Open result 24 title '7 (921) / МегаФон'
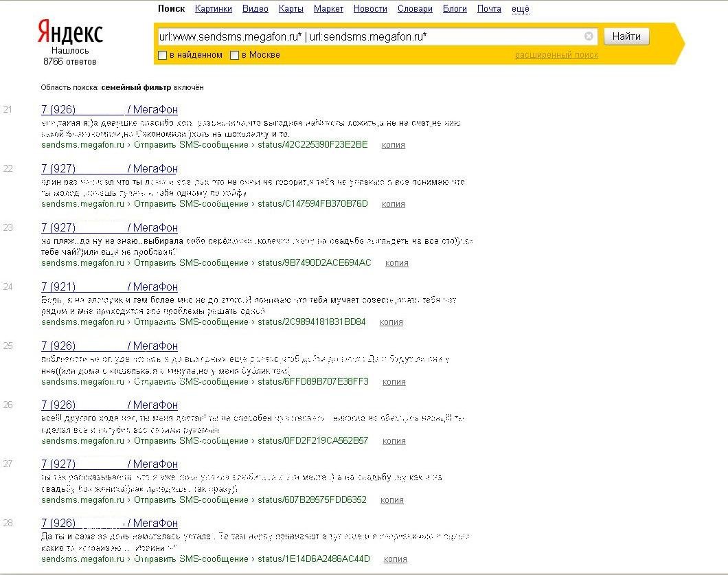The width and height of the screenshot is (728, 575). click(x=110, y=286)
